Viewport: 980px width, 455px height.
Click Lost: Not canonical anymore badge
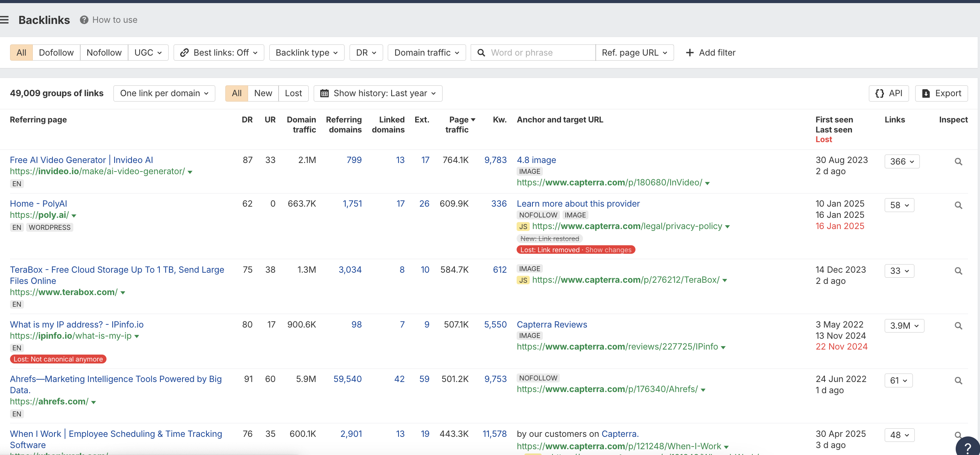click(58, 359)
